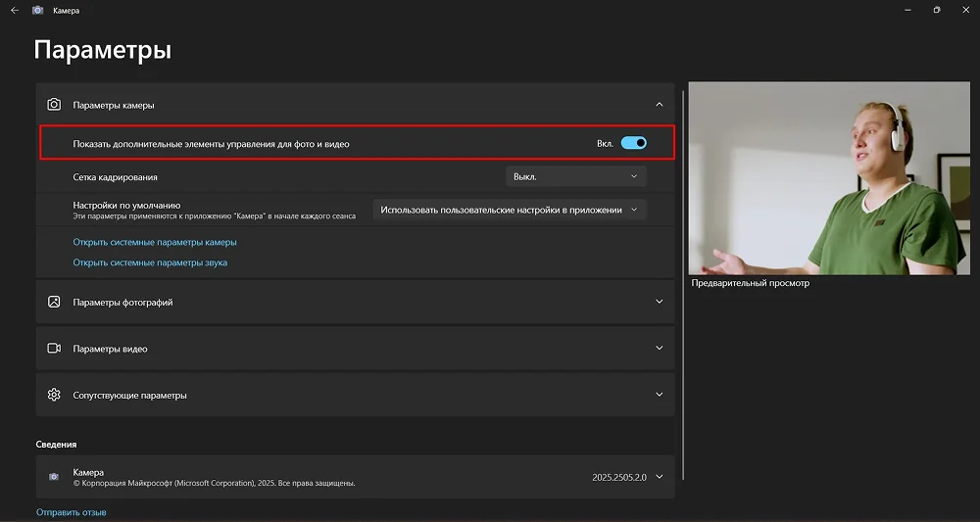
Task: Click the back arrow in title bar
Action: [14, 10]
